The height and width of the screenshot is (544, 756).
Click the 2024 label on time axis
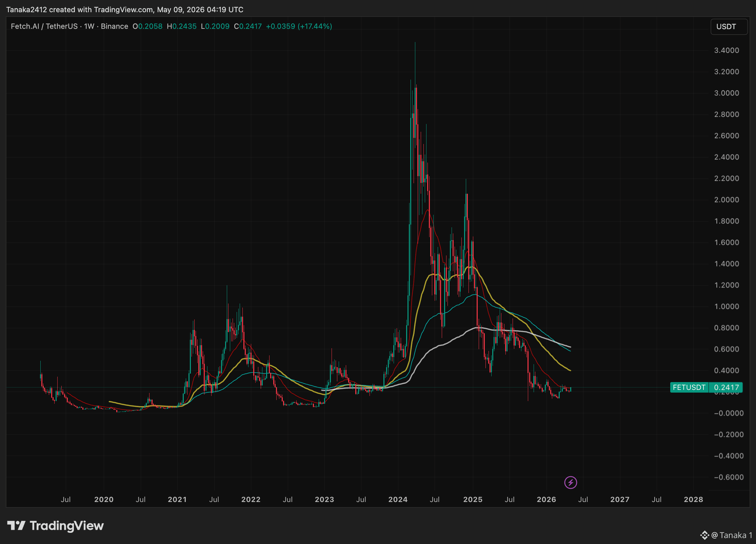[x=398, y=500]
